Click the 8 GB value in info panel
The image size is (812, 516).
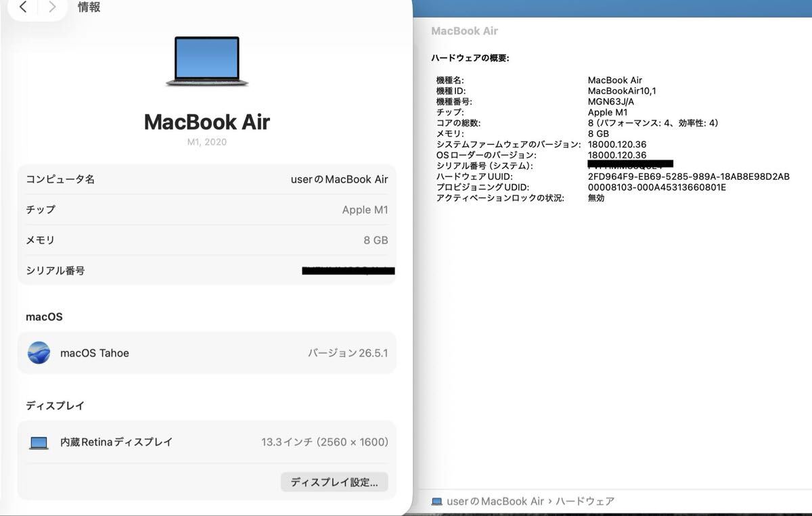pyautogui.click(x=376, y=240)
